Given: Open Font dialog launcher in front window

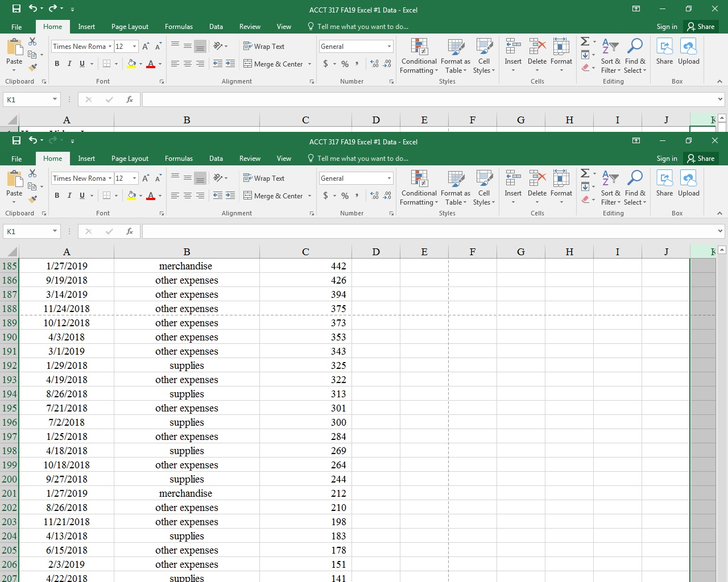Looking at the screenshot, I should pos(162,213).
